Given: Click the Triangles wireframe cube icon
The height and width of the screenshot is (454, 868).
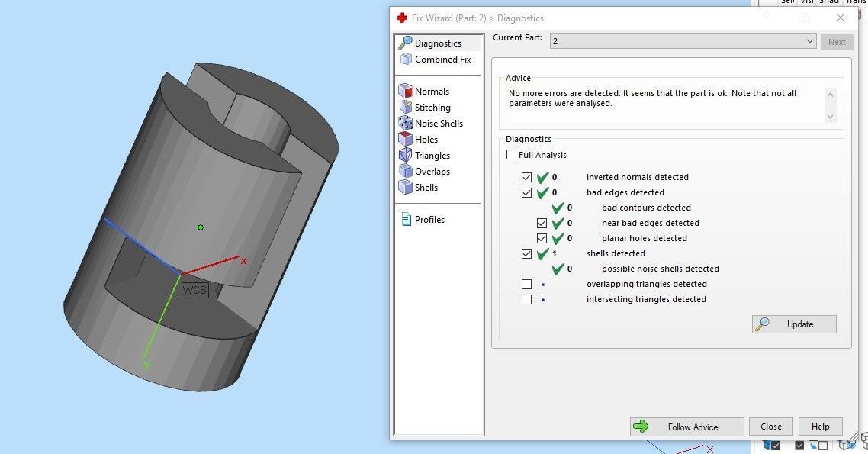Looking at the screenshot, I should tap(405, 155).
